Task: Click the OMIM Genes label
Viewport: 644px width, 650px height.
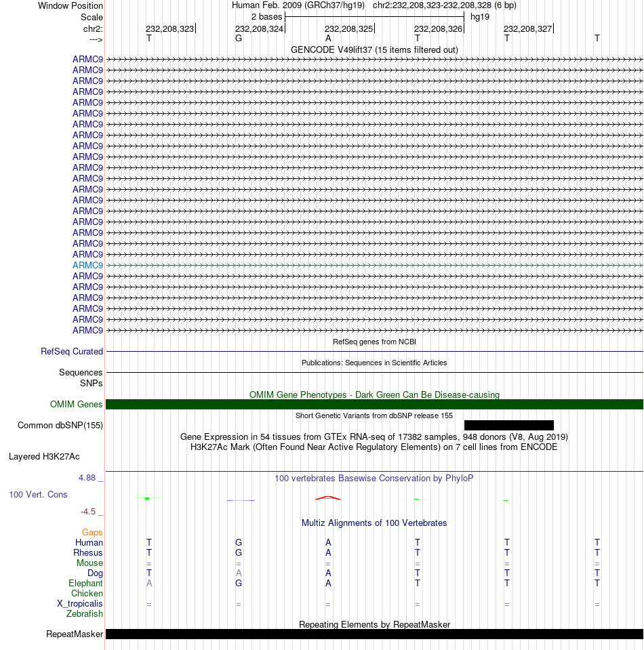Action: click(x=77, y=404)
